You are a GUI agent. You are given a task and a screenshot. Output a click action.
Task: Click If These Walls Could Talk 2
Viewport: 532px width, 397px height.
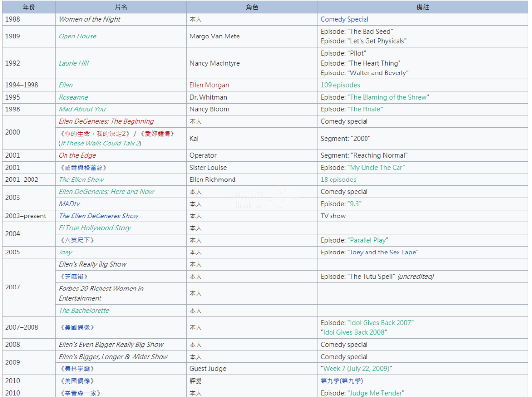pos(100,144)
